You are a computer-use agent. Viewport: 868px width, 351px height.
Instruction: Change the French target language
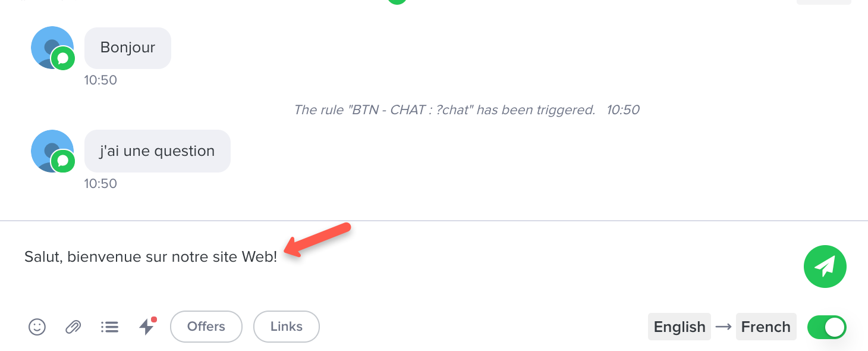[x=766, y=327]
